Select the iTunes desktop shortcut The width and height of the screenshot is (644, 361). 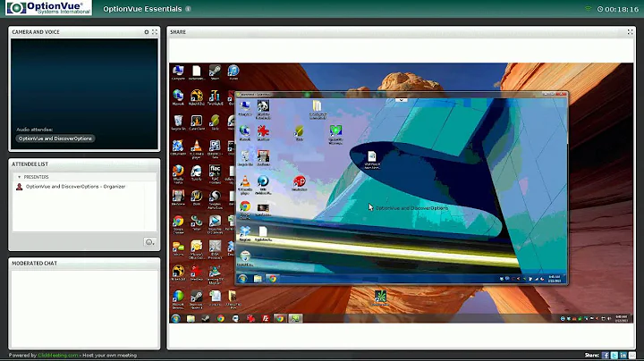(x=233, y=72)
